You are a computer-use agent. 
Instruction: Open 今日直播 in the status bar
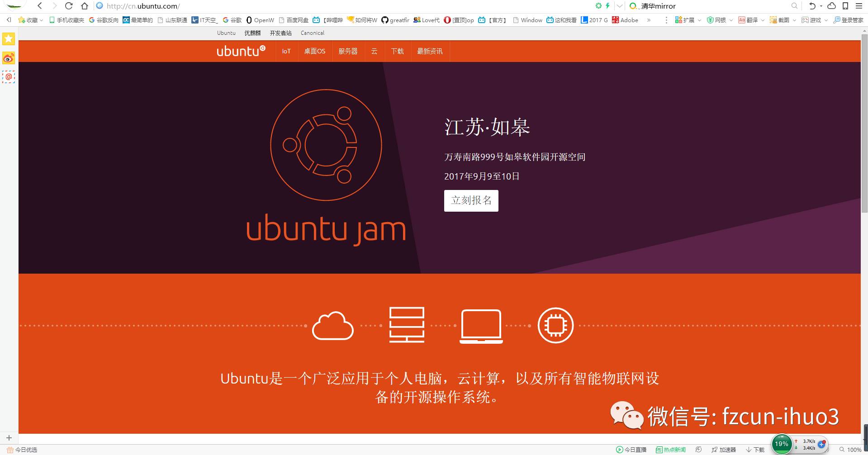631,450
